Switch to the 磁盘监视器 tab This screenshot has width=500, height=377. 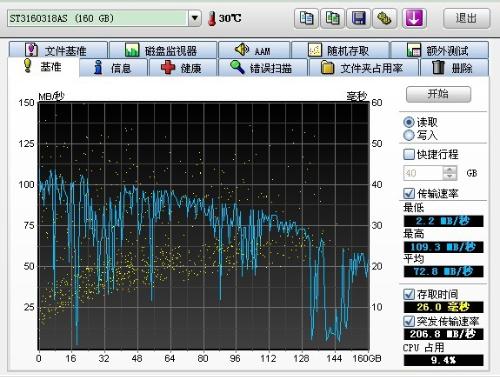163,50
